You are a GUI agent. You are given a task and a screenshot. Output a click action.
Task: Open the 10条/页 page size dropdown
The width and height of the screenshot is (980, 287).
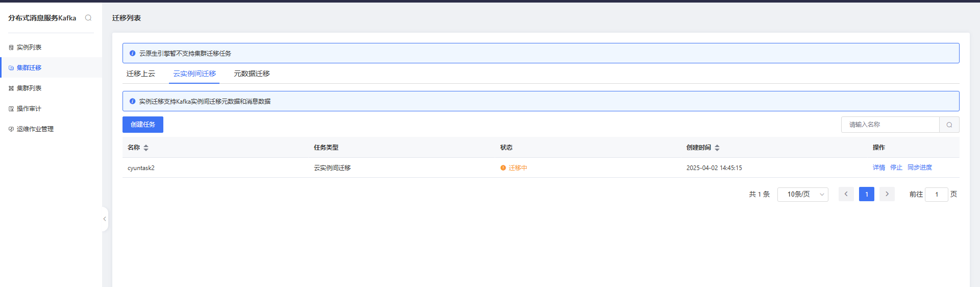802,195
